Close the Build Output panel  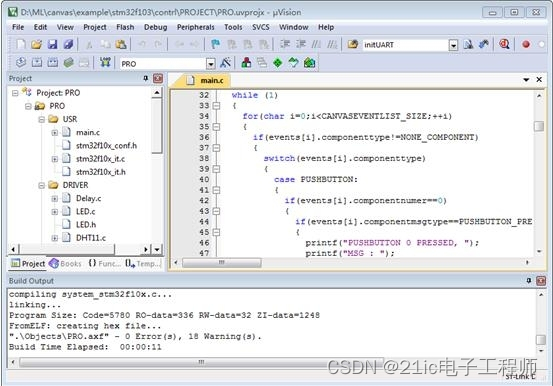pyautogui.click(x=541, y=281)
